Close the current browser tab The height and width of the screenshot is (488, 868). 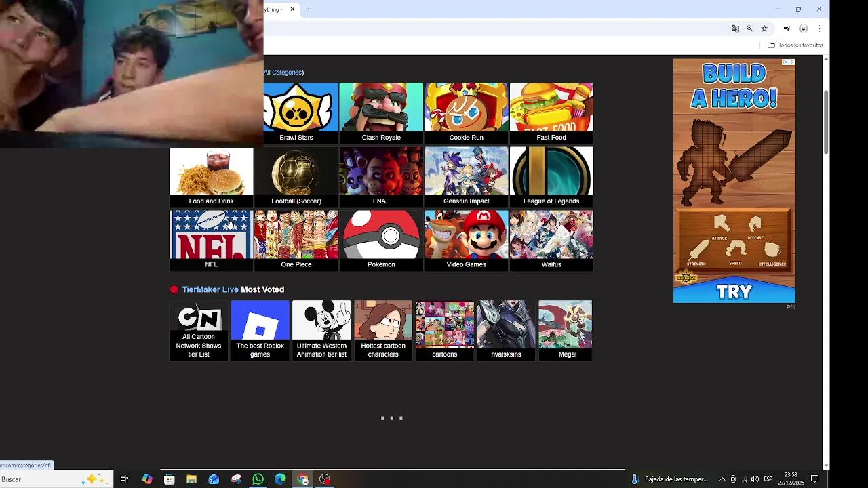pos(292,9)
